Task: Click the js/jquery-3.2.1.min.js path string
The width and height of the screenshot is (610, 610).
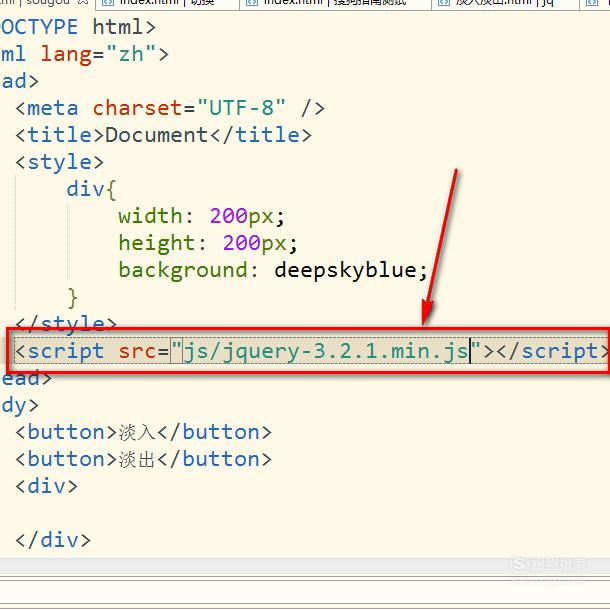Action: pyautogui.click(x=326, y=351)
